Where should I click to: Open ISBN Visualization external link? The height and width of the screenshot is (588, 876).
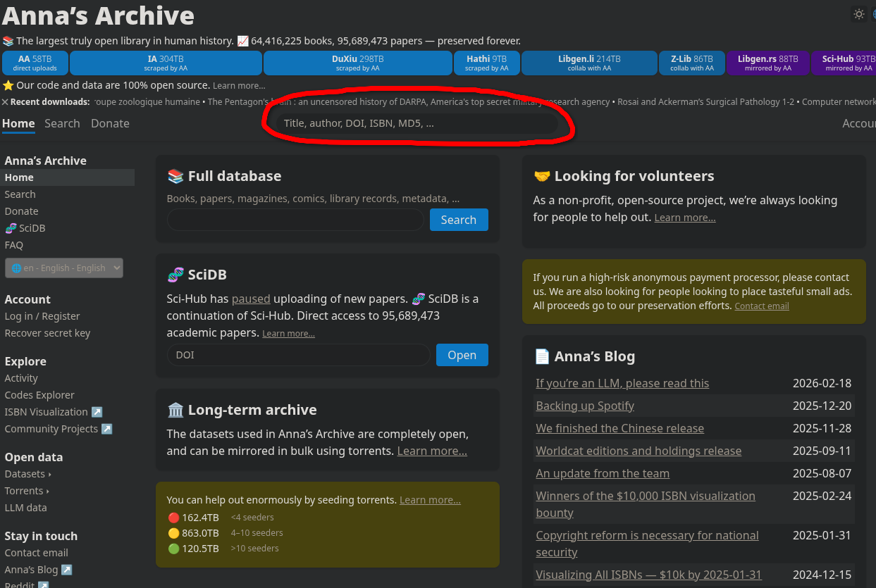coord(54,412)
